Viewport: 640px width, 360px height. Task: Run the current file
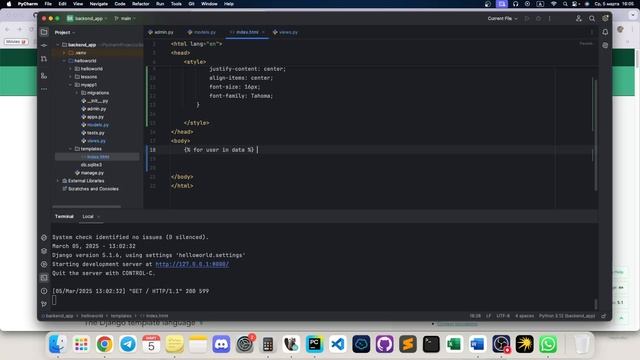pos(527,18)
